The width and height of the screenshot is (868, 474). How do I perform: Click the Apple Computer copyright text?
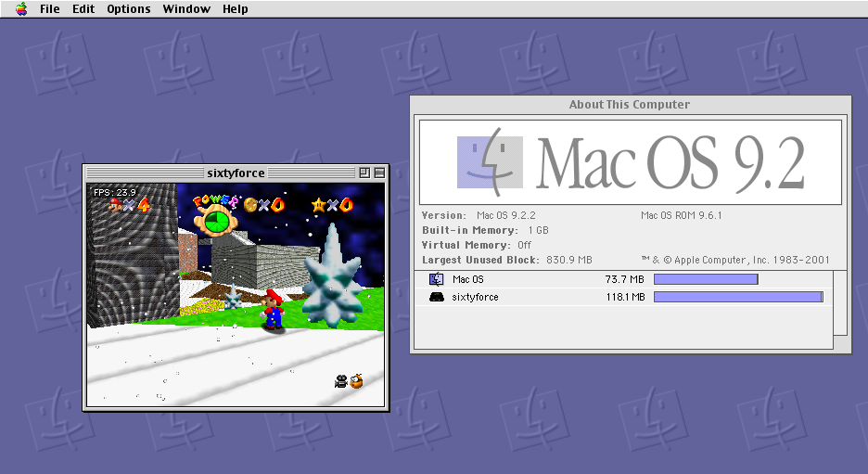(735, 260)
